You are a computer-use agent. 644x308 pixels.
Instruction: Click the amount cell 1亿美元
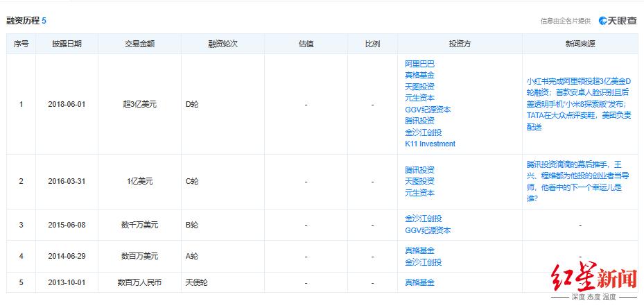[139, 181]
